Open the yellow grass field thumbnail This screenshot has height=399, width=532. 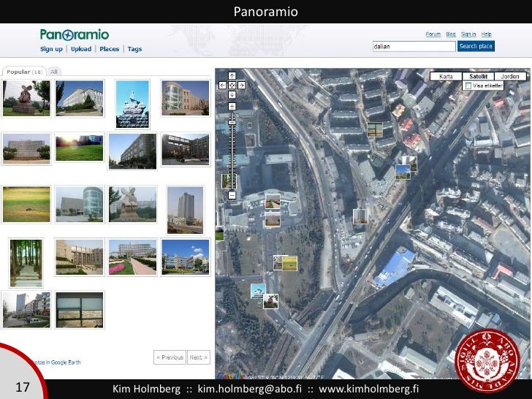[26, 205]
